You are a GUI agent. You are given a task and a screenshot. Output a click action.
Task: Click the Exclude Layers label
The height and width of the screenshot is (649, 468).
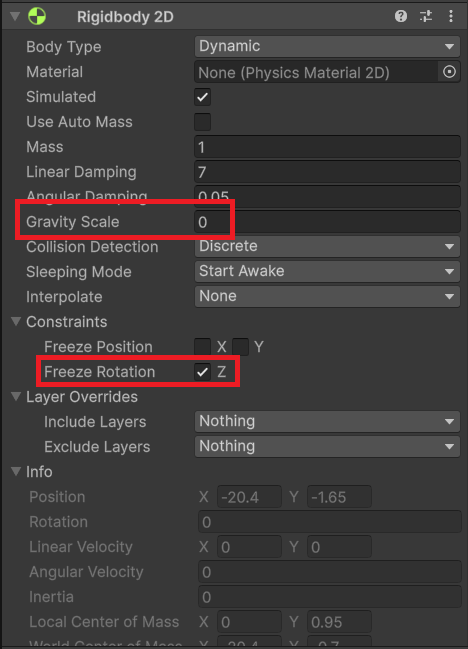[x=97, y=447]
